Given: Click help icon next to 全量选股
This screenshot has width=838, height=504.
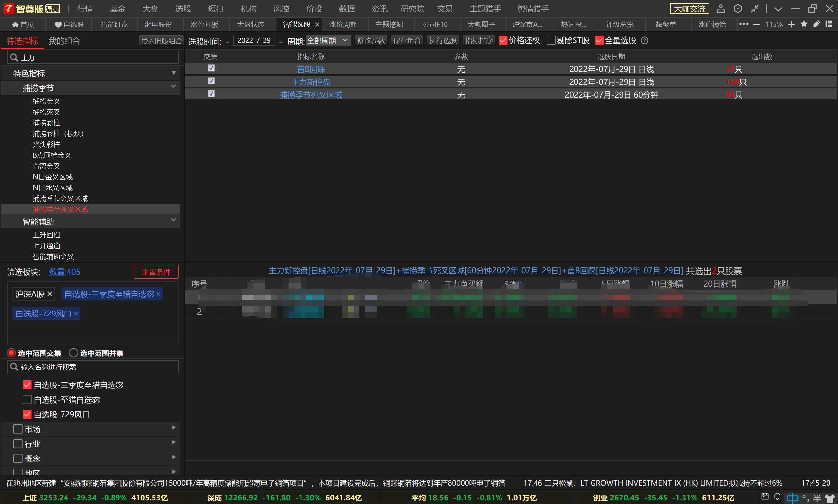Looking at the screenshot, I should click(645, 40).
